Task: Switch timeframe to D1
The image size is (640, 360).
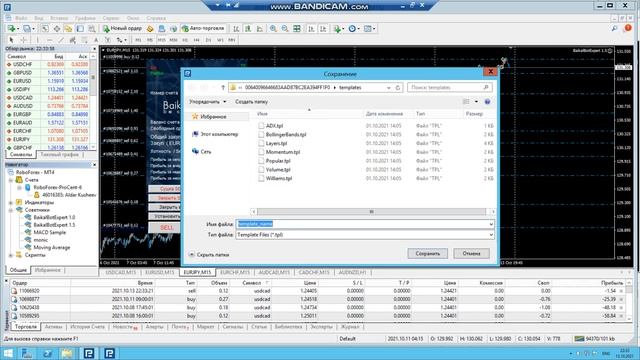Action: [209, 40]
